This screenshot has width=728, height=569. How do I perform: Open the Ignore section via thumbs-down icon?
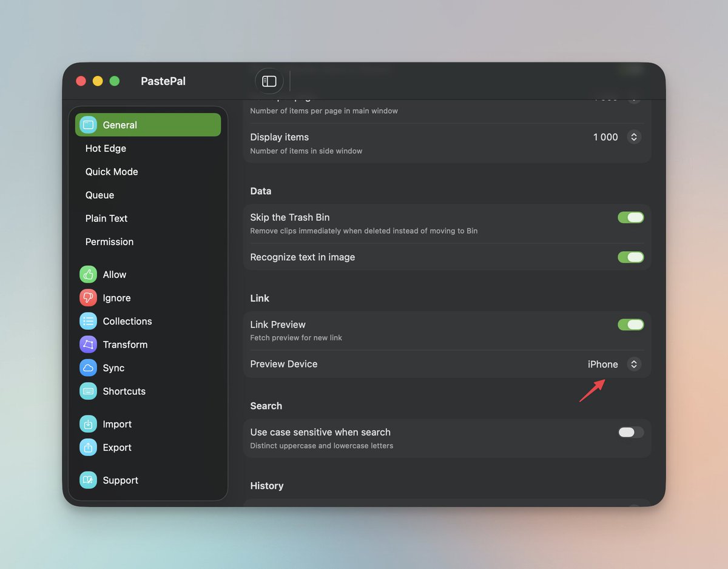point(87,298)
